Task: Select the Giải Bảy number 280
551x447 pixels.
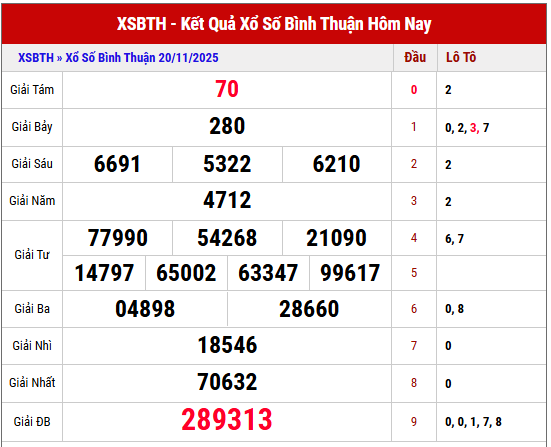Action: 227,127
